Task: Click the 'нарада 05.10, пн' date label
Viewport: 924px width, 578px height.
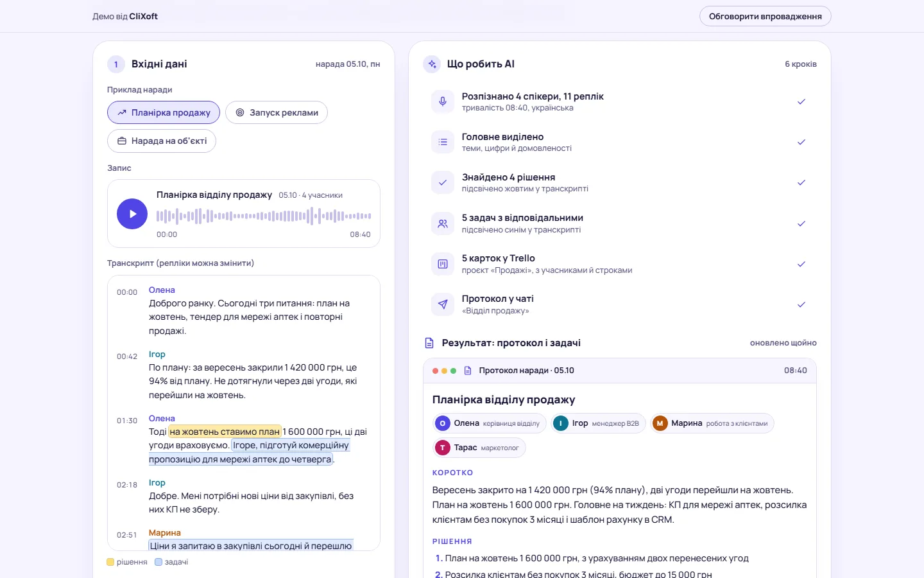Action: click(x=348, y=64)
